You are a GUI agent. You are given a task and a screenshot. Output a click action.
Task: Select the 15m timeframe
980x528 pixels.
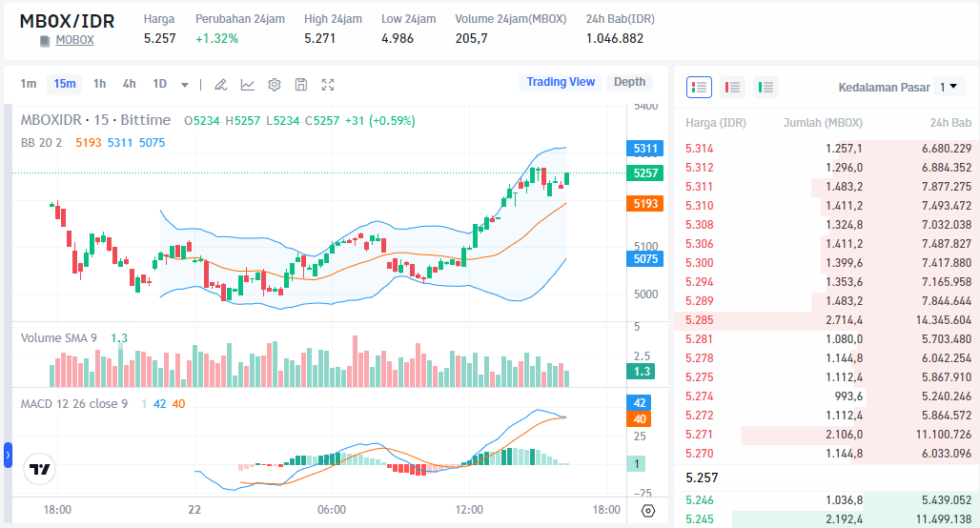click(65, 84)
